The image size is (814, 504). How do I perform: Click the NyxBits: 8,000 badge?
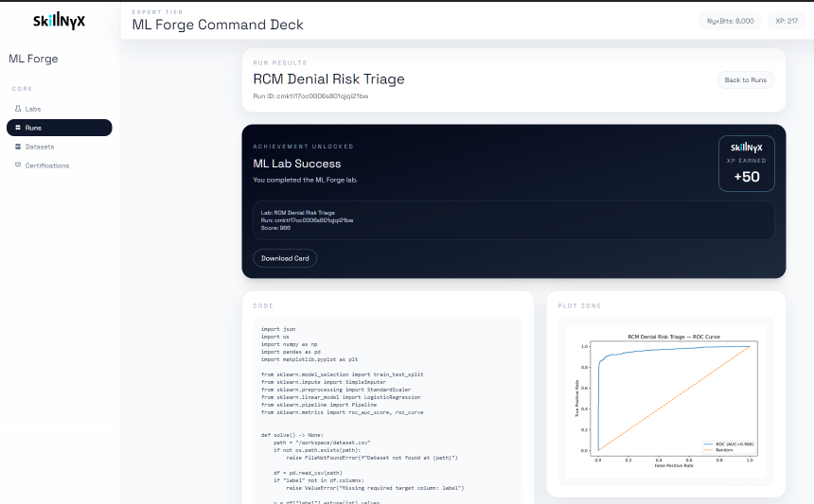point(731,21)
